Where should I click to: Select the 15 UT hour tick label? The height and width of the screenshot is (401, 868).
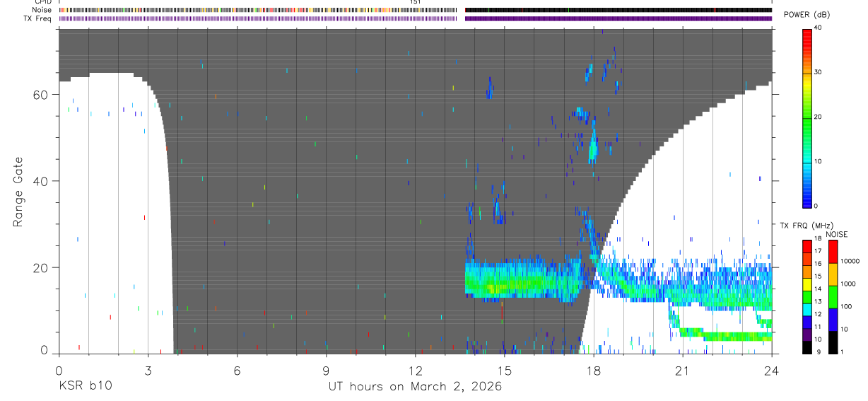tap(504, 370)
